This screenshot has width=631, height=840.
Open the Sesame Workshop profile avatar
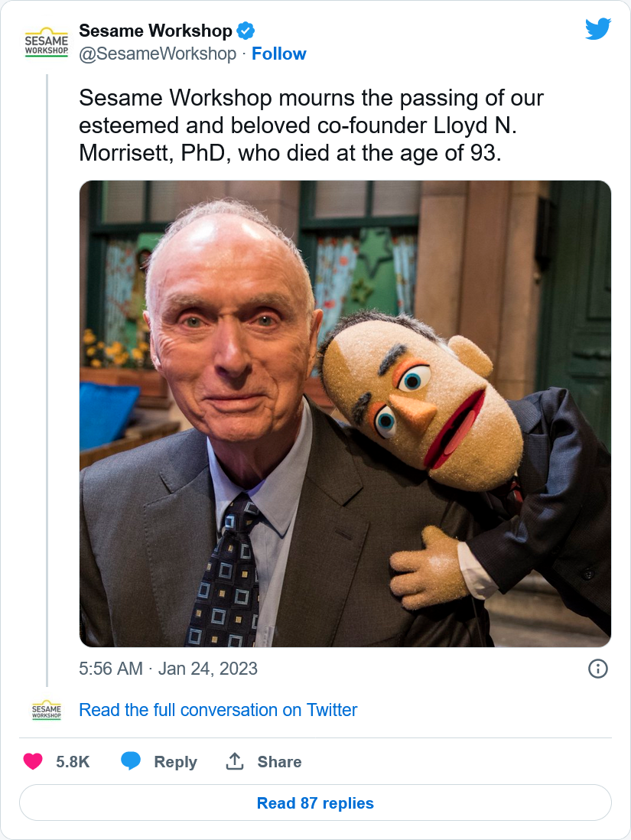click(x=47, y=42)
